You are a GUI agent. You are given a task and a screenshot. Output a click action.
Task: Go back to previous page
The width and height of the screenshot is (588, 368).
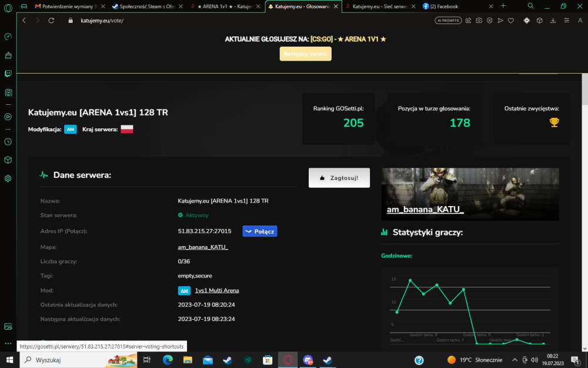[x=24, y=20]
